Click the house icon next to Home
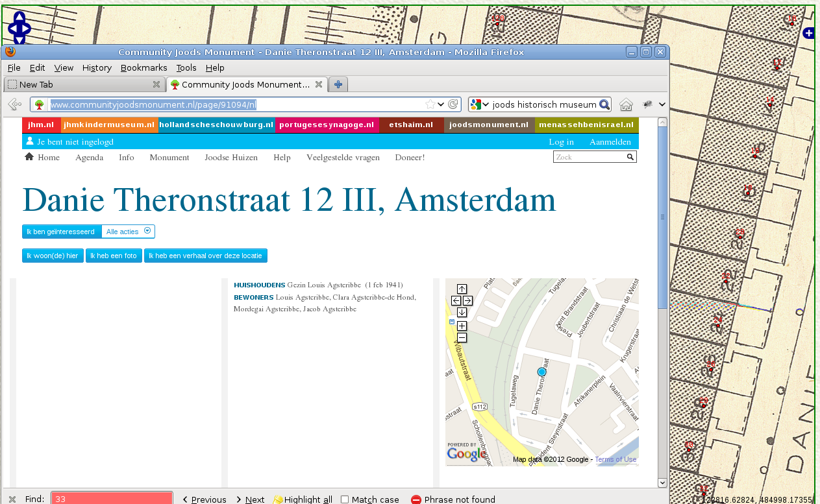Viewport: 820px width, 504px height. click(29, 156)
